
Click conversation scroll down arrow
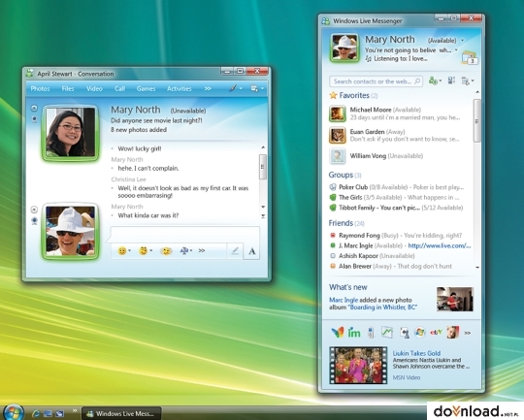tap(263, 207)
